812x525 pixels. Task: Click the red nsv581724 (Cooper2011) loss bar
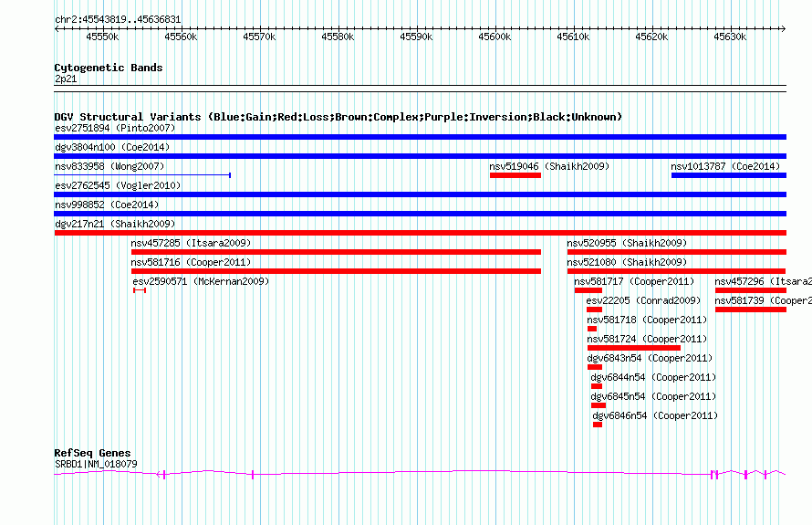tap(634, 348)
